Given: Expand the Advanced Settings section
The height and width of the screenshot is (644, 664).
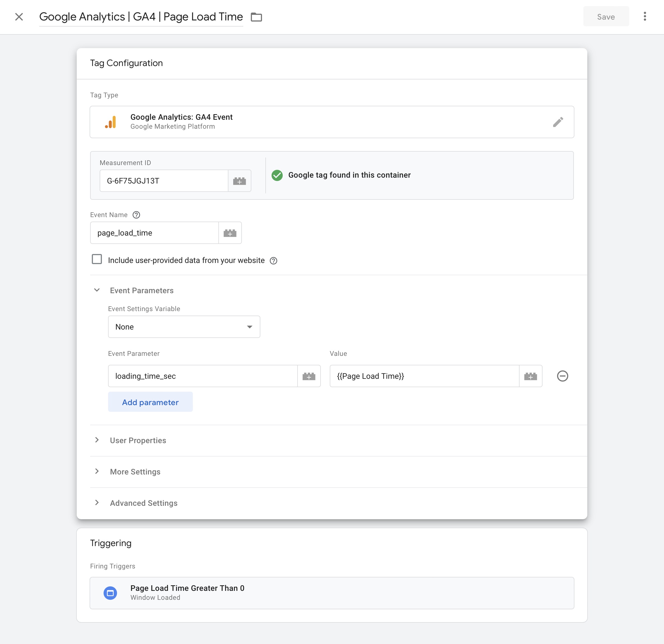Looking at the screenshot, I should point(97,502).
